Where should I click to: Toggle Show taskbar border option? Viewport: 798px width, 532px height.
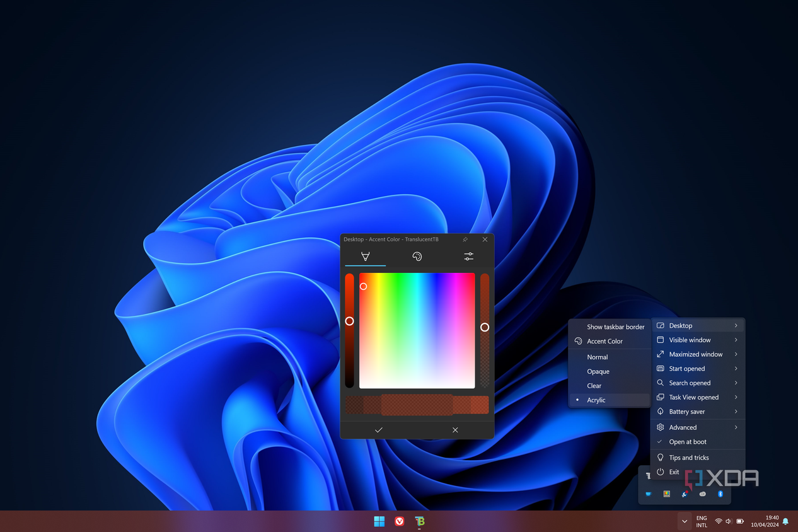pos(610,327)
